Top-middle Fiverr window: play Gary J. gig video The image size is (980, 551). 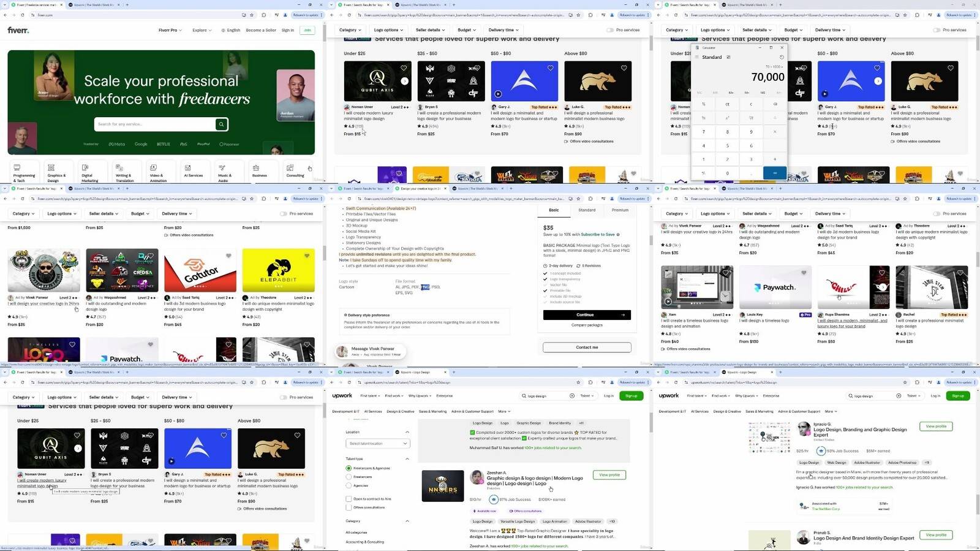(x=498, y=94)
